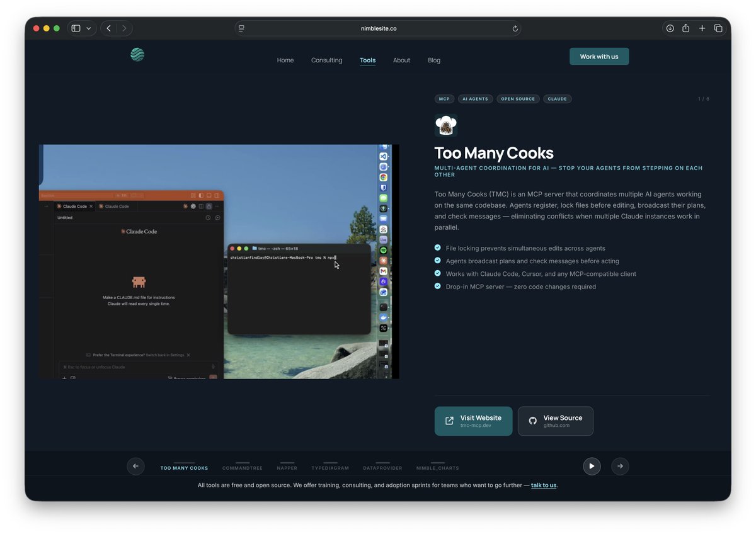756x534 pixels.
Task: Advance to the next tool slide
Action: [x=620, y=466]
